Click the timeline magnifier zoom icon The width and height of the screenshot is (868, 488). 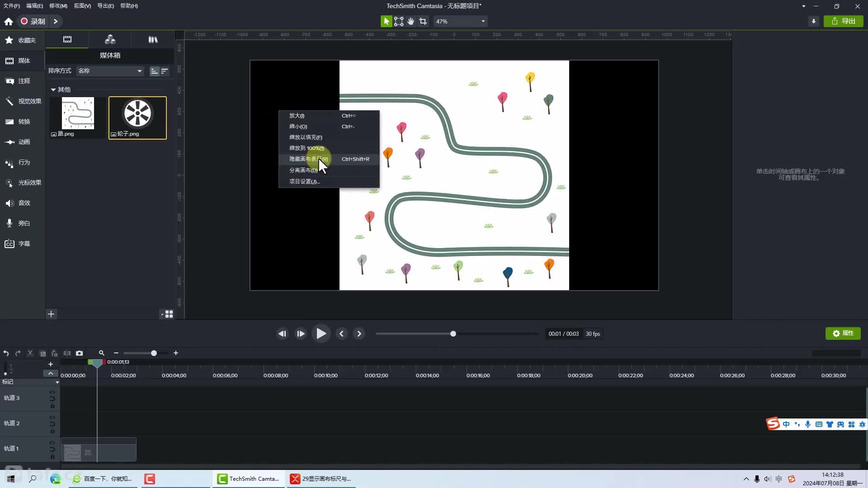coord(101,353)
